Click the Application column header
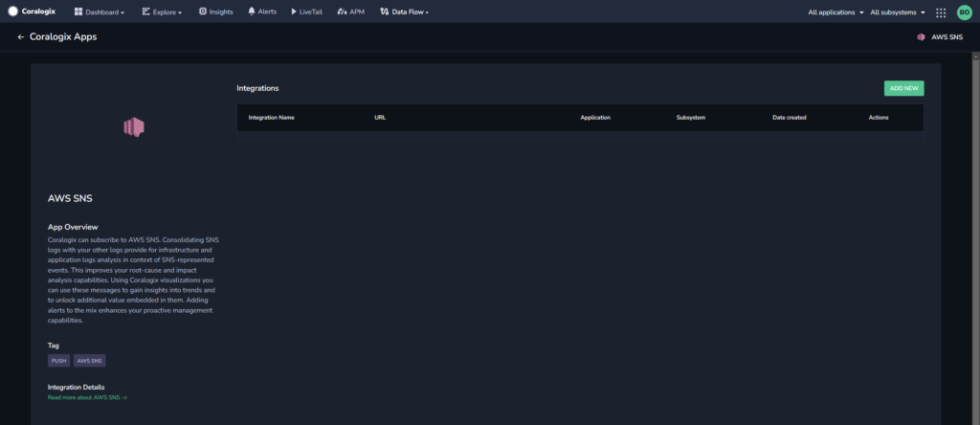 (595, 118)
